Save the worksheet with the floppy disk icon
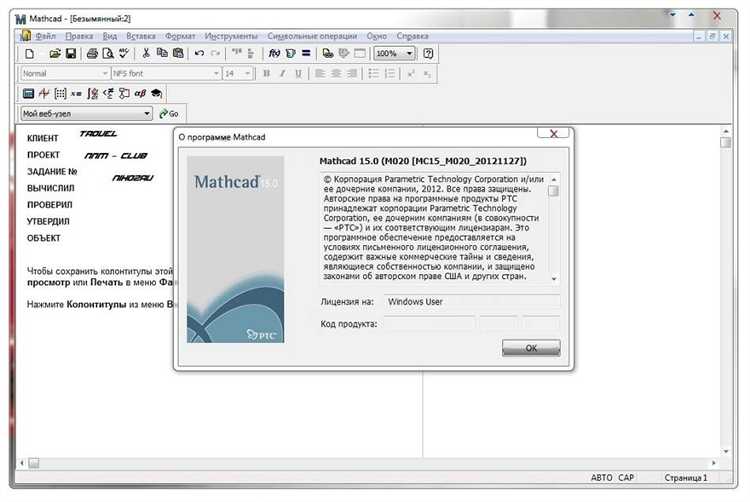 pos(71,54)
